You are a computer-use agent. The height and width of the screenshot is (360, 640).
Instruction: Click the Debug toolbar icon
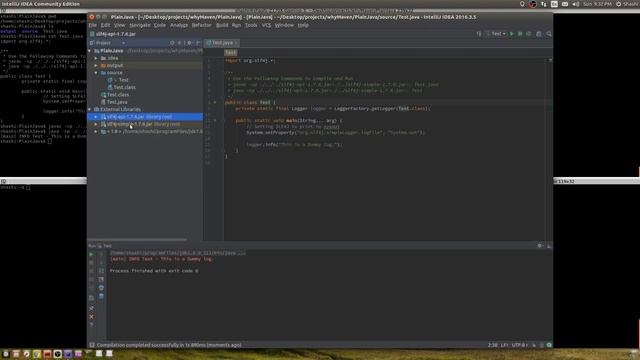[520, 34]
